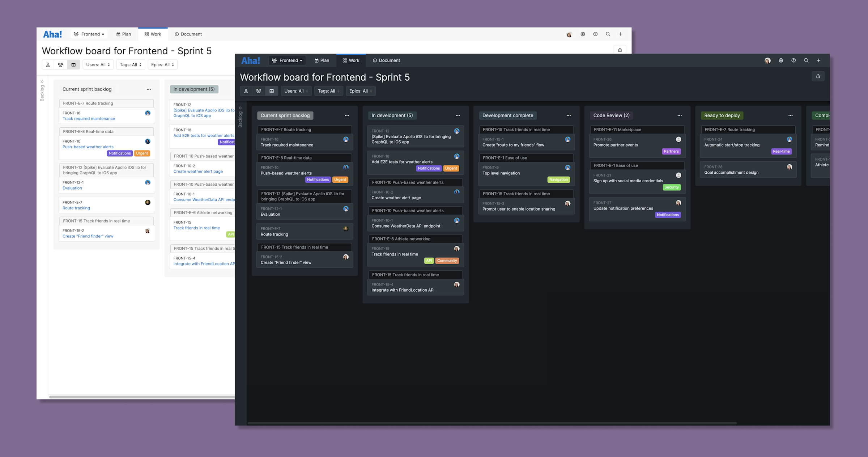This screenshot has height=457, width=868.
Task: Open the Epics: All filter dropdown
Action: [x=360, y=91]
